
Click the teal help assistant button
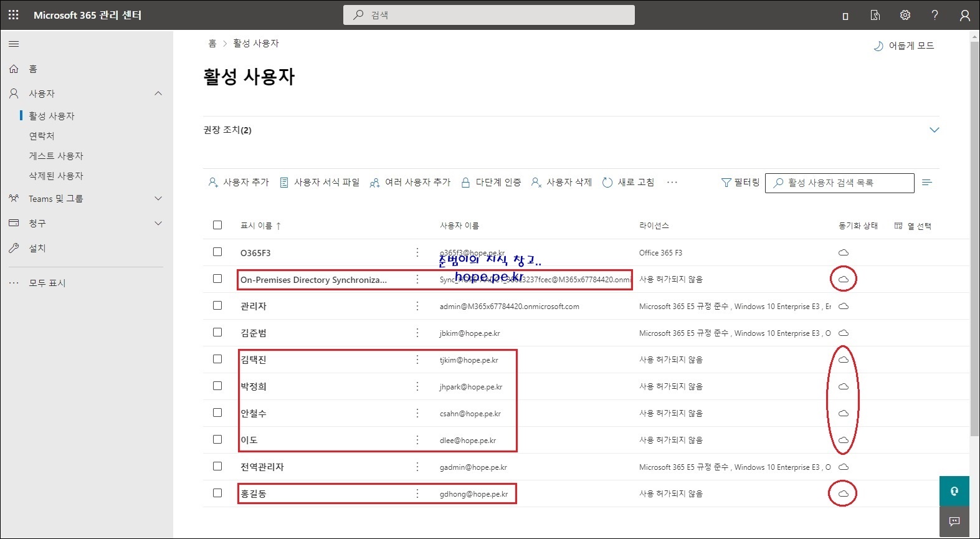pos(954,491)
